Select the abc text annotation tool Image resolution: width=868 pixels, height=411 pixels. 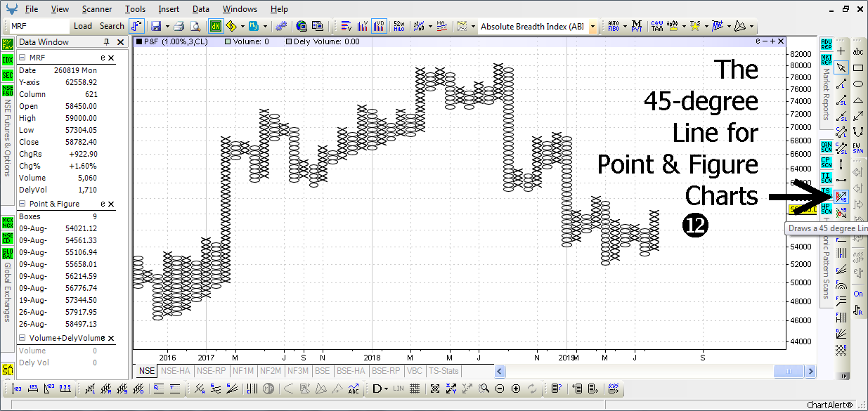click(x=858, y=51)
